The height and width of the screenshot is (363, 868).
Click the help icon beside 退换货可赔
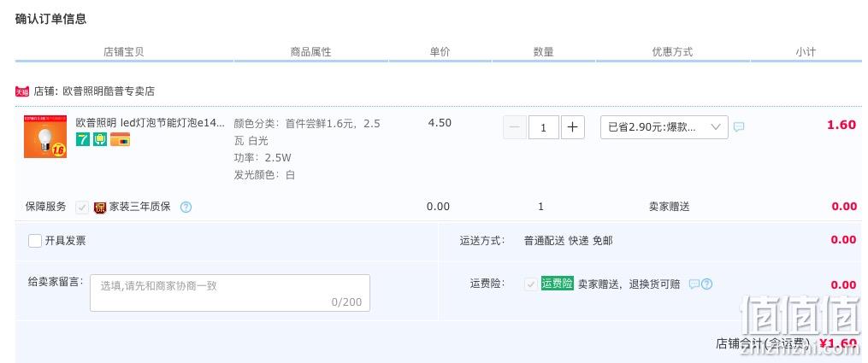tap(707, 284)
